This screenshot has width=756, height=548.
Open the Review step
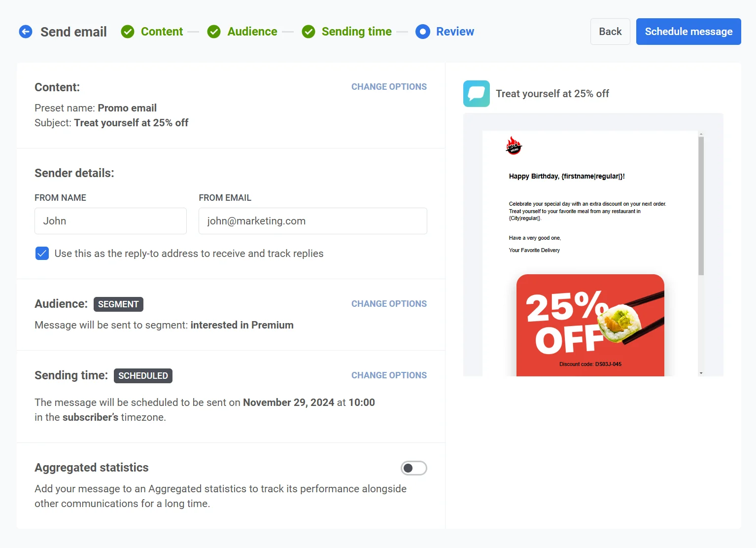(x=455, y=31)
